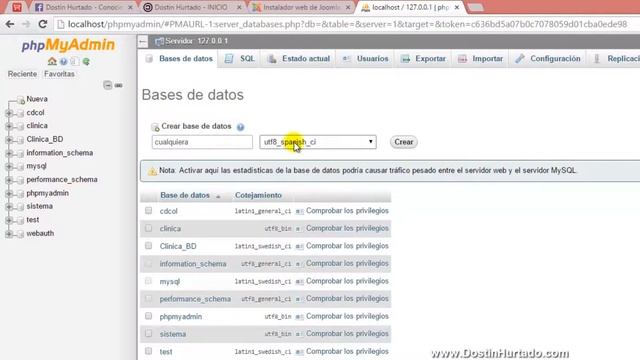The height and width of the screenshot is (360, 640).
Task: Click the green reload navigation icon
Action: 86,62
